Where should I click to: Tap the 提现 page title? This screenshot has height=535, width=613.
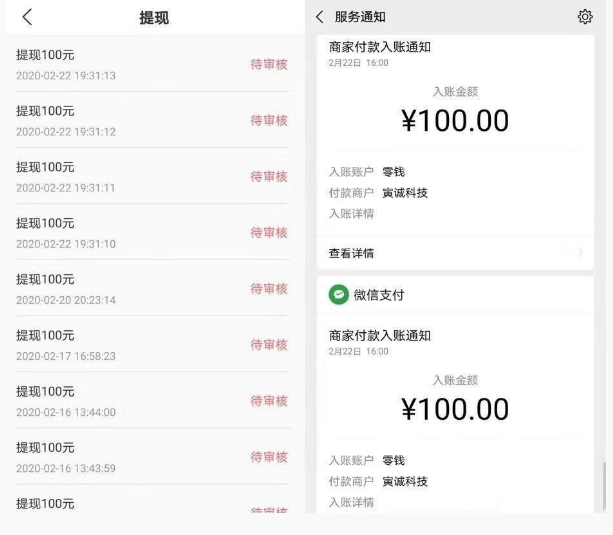pyautogui.click(x=153, y=18)
